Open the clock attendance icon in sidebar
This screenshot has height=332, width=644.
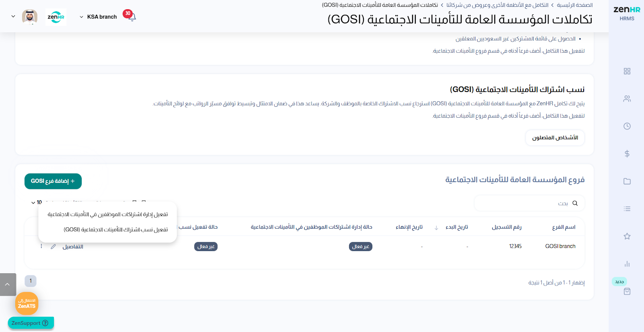(x=627, y=126)
